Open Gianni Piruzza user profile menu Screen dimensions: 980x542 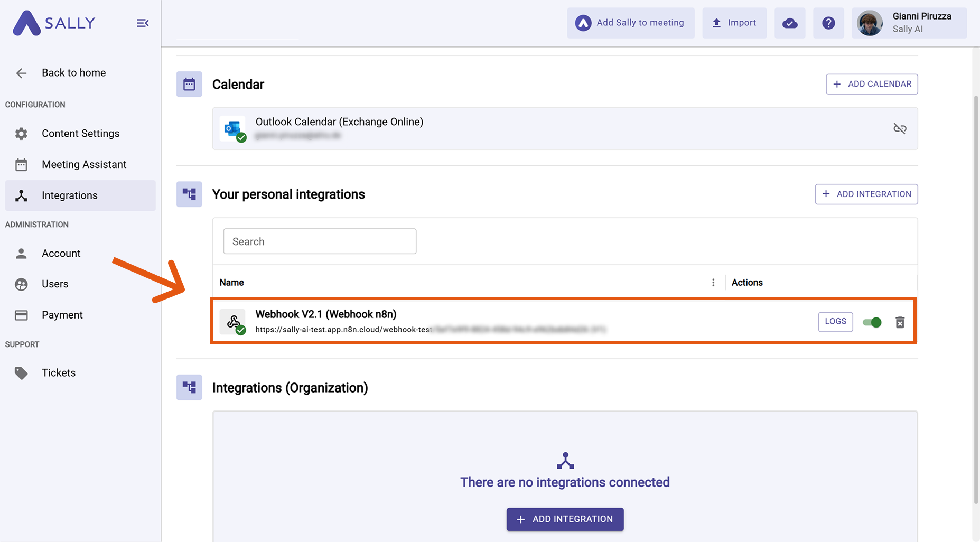coord(909,23)
